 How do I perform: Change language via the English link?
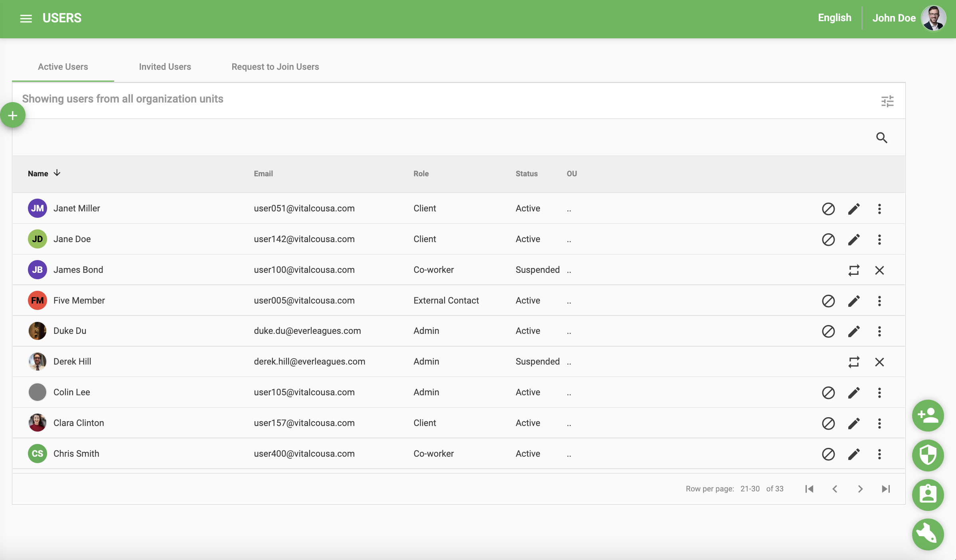coord(834,18)
